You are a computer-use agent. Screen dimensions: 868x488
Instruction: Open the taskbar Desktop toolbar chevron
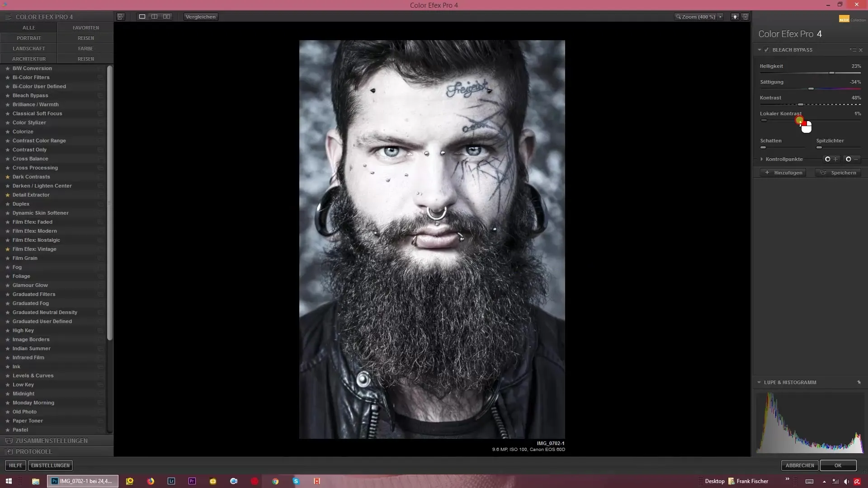click(787, 479)
